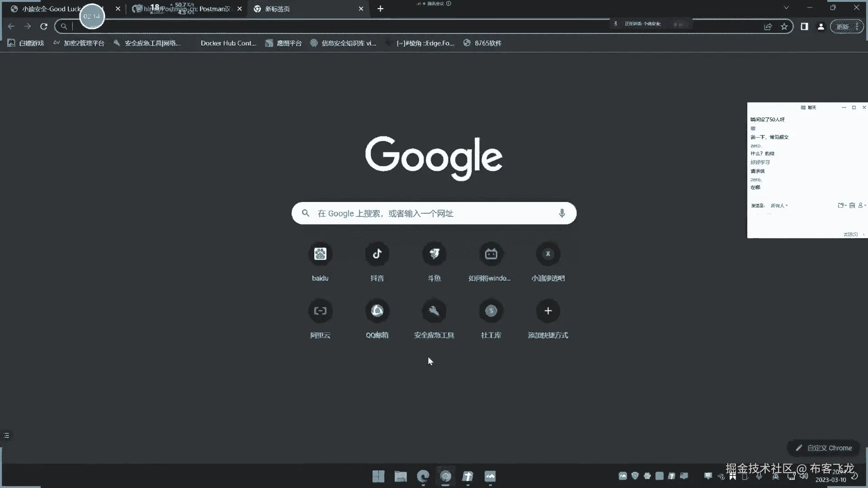This screenshot has height=488, width=868.
Task: Expand the 所有人 recipient dropdown in chat
Action: click(779, 206)
